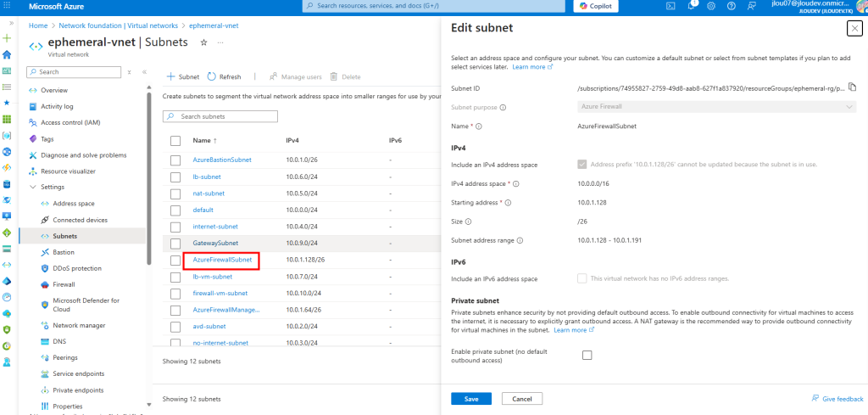Open the Cloud Shell icon in top bar
Viewport: 868px width, 415px height.
670,6
